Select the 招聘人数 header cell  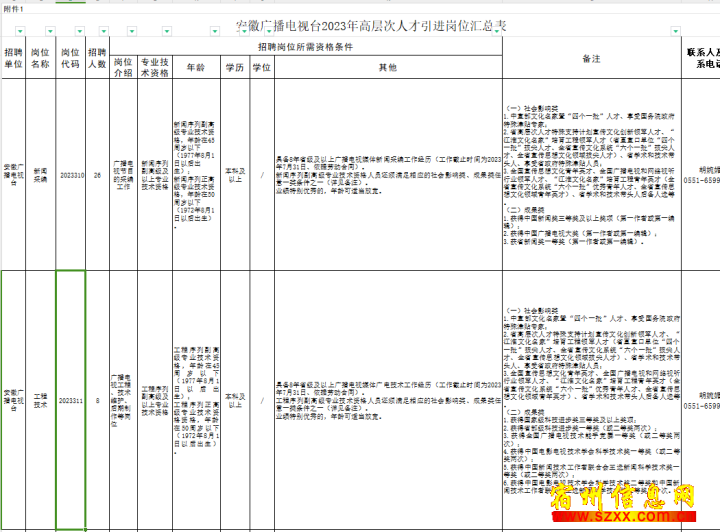[x=97, y=58]
